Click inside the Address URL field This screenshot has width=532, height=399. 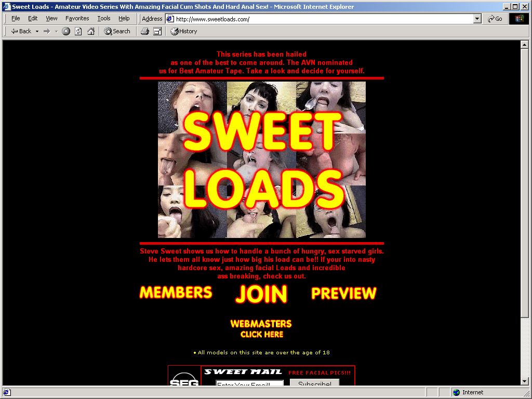pyautogui.click(x=324, y=19)
